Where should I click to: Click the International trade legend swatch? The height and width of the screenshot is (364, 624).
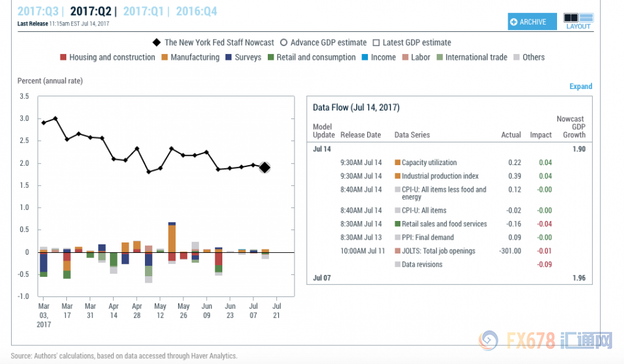[439, 57]
